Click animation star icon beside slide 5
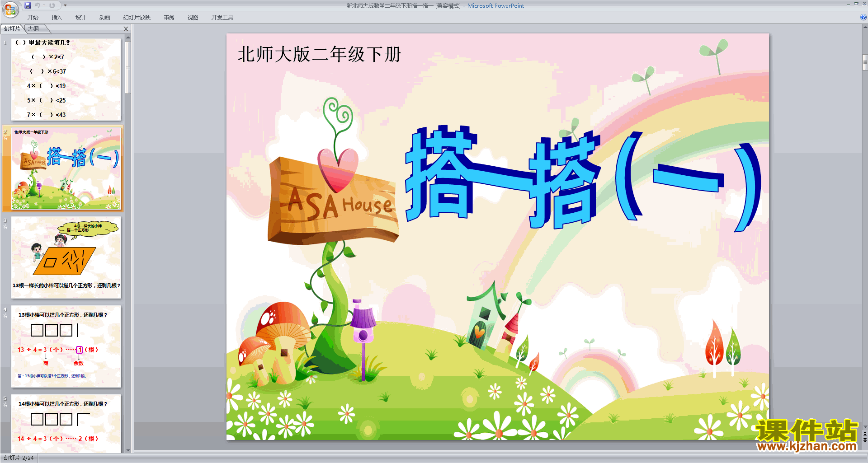Image resolution: width=868 pixels, height=463 pixels. pos(5,404)
